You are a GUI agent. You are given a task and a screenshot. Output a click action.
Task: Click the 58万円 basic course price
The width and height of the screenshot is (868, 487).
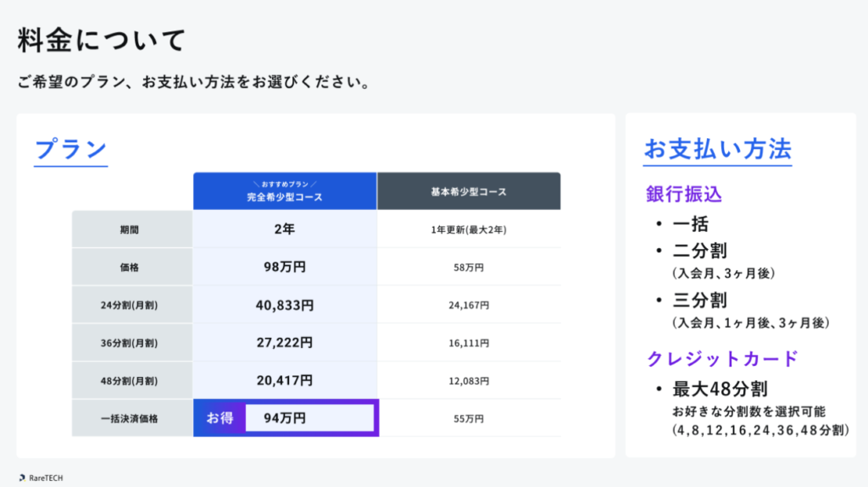point(469,267)
